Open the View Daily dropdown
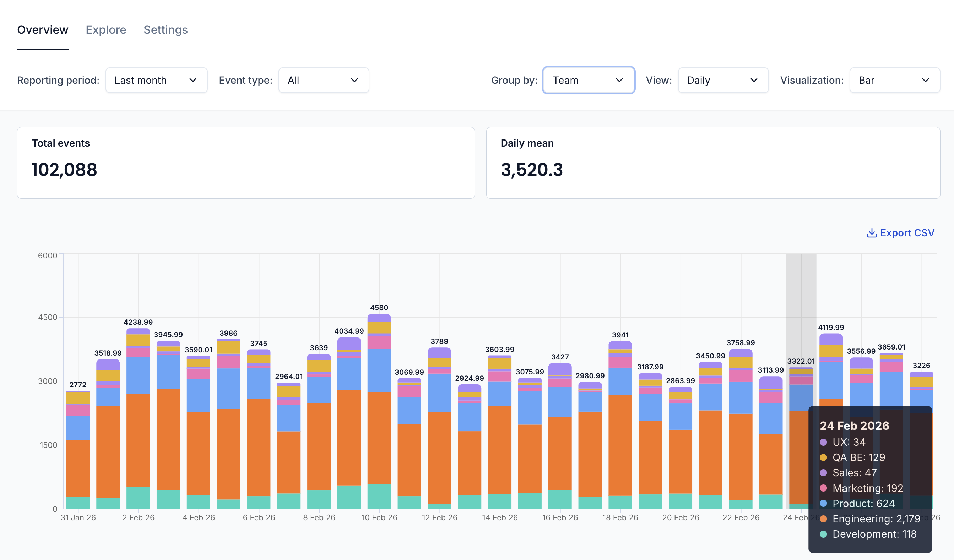The width and height of the screenshot is (954, 560). point(723,80)
